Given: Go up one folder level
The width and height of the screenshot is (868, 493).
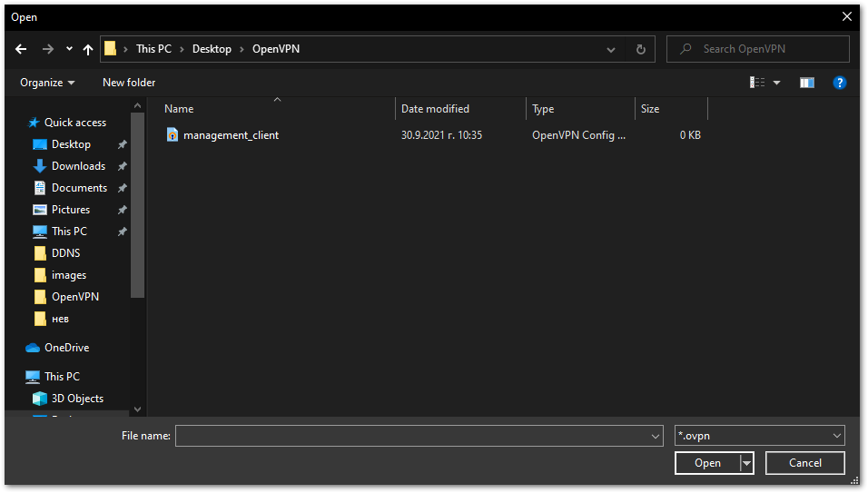Looking at the screenshot, I should click(88, 49).
